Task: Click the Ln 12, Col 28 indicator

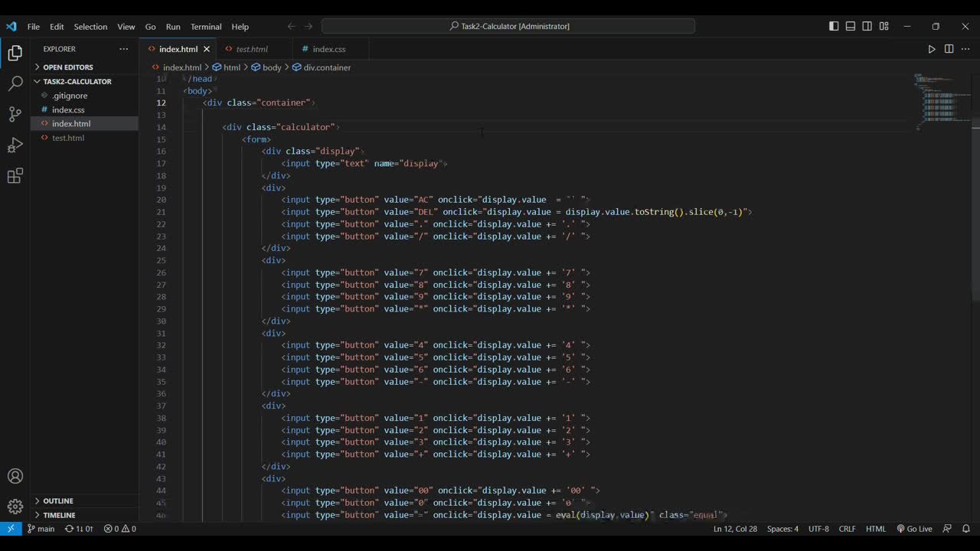Action: pyautogui.click(x=735, y=529)
